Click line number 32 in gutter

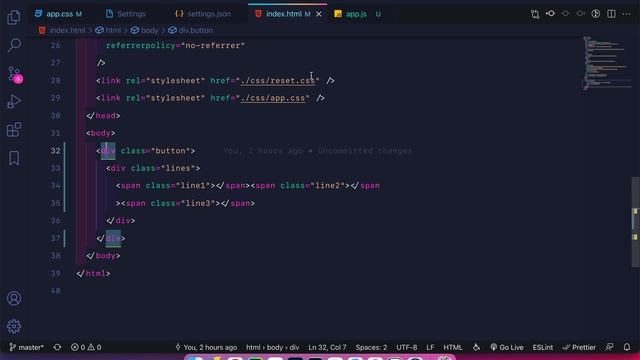[x=56, y=151]
